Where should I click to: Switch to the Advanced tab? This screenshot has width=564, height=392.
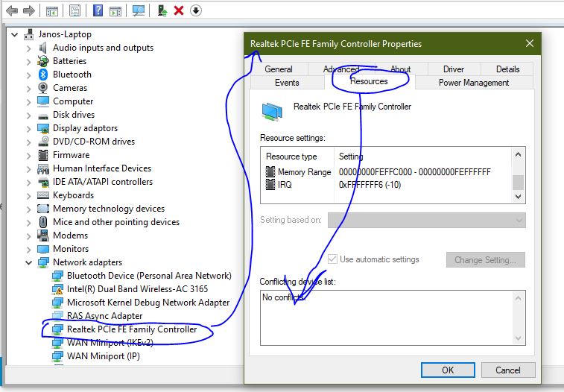coord(341,69)
